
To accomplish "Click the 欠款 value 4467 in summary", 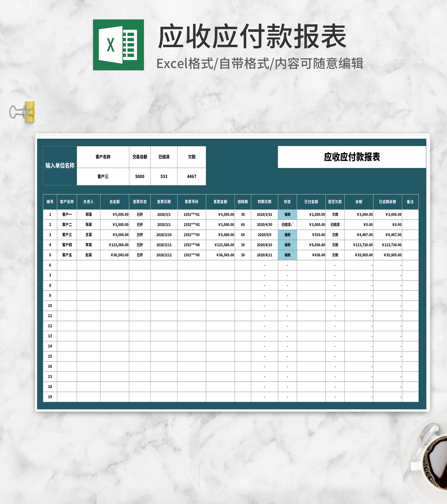I will tap(192, 176).
